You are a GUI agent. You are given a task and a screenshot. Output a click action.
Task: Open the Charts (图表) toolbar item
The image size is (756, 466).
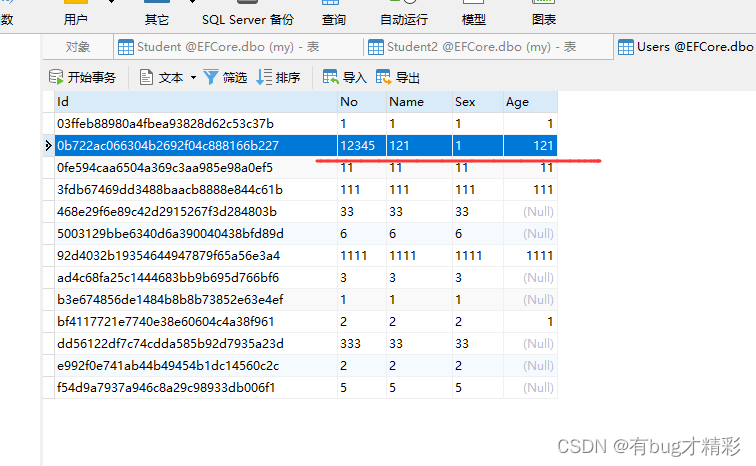[544, 14]
